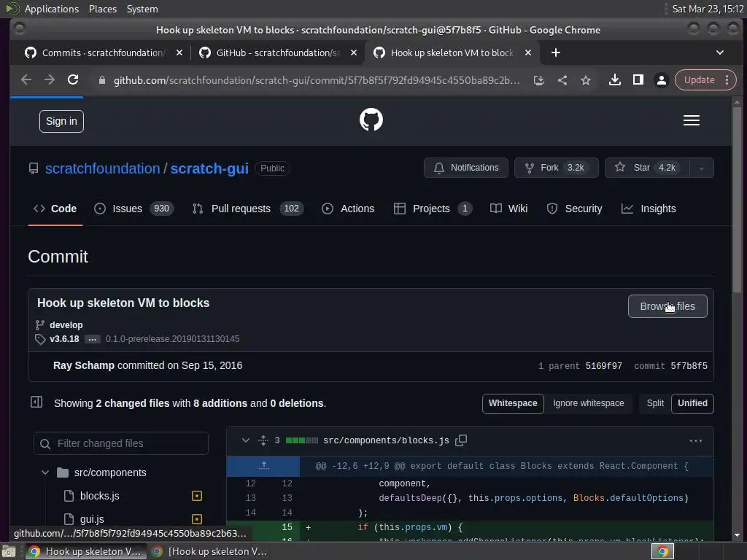The image size is (747, 560).
Task: Click the browser address bar URL
Action: (317, 80)
